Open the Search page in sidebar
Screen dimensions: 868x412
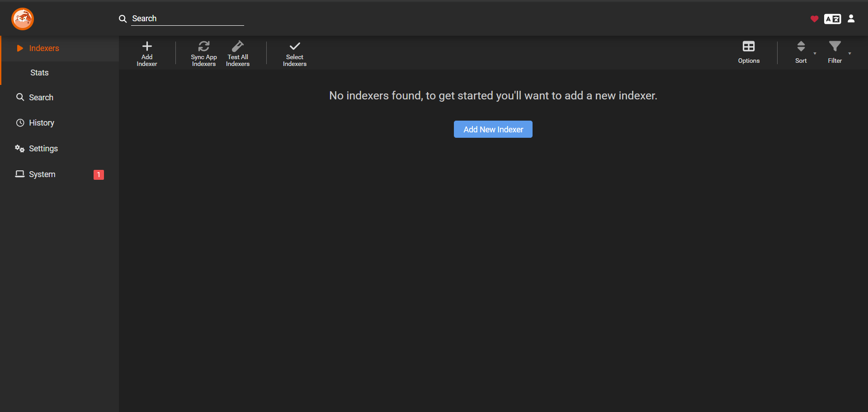coord(41,98)
